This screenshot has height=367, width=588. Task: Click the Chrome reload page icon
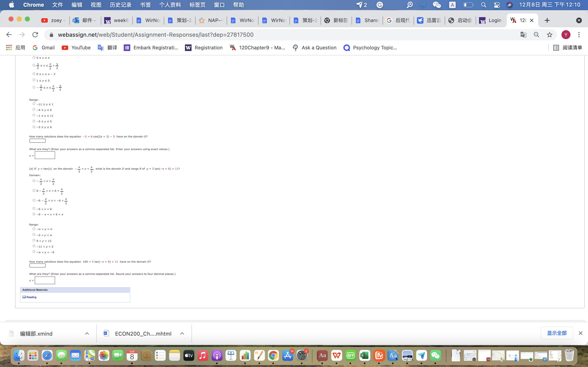point(35,35)
